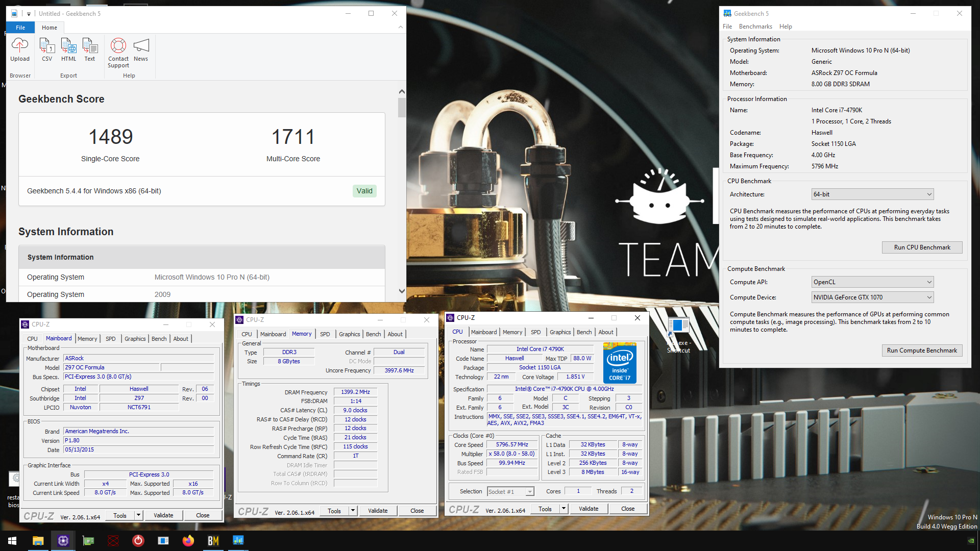Viewport: 980px width, 551px height.
Task: Select the Home ribbon tab
Action: click(50, 28)
